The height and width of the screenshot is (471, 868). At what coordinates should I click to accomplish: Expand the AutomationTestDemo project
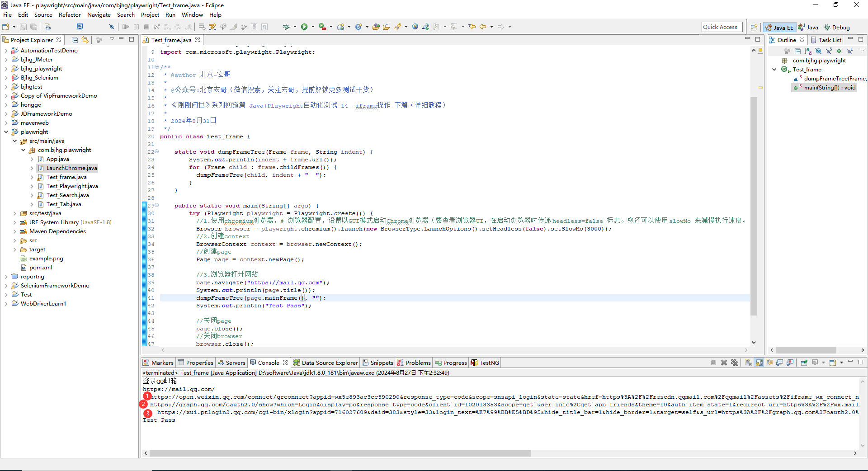pos(6,51)
